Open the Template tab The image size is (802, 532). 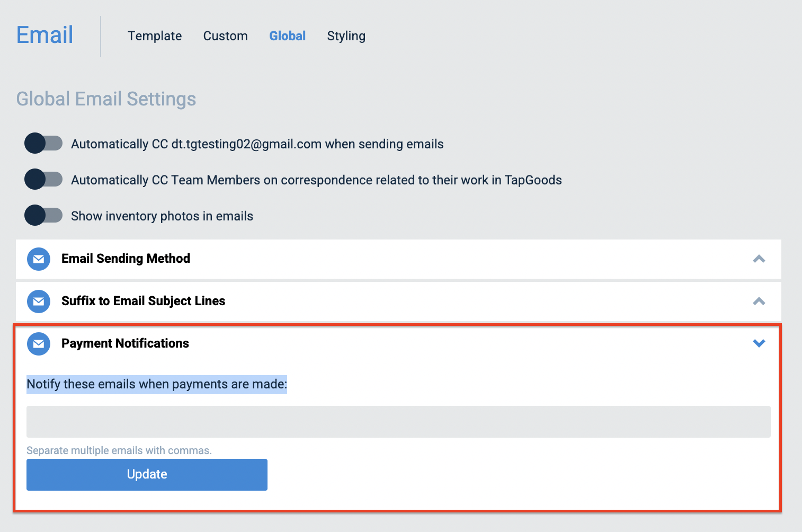(x=155, y=36)
